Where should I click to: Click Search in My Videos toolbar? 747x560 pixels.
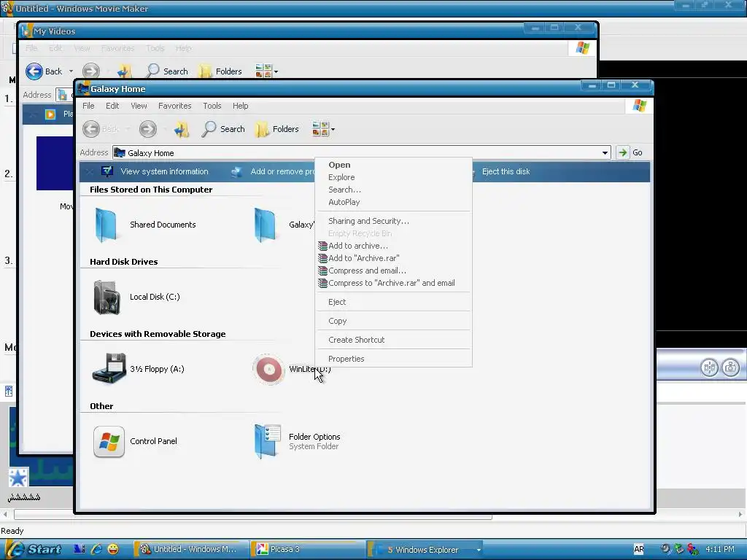pos(167,71)
